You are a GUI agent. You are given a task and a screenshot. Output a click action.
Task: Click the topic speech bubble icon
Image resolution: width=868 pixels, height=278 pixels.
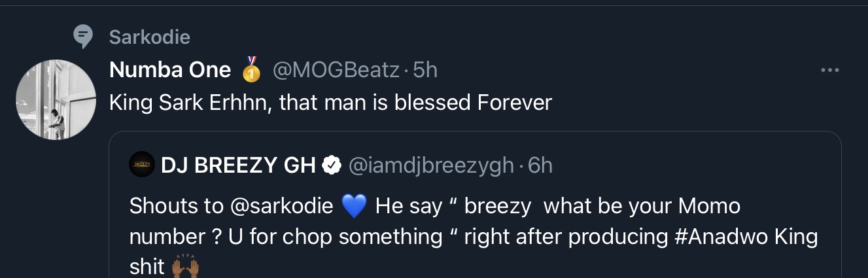83,37
